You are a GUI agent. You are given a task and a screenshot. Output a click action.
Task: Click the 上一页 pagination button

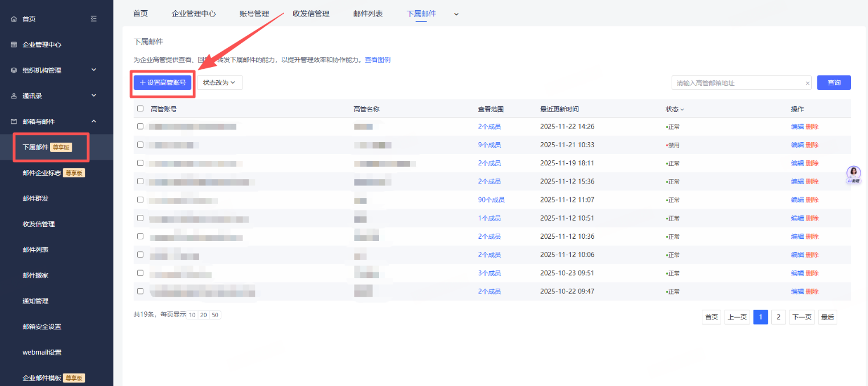tap(737, 317)
